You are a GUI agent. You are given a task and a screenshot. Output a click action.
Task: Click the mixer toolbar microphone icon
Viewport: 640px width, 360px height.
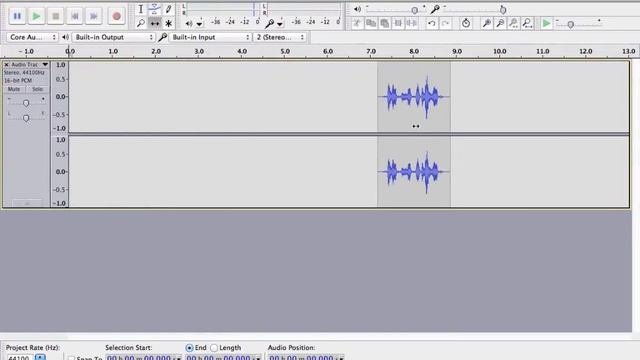click(435, 9)
